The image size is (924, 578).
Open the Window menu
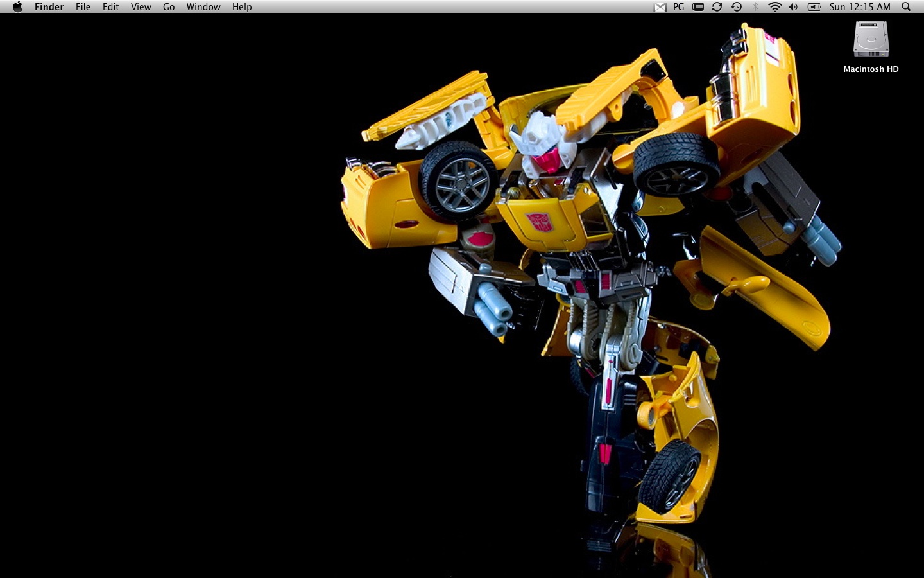[x=203, y=7]
